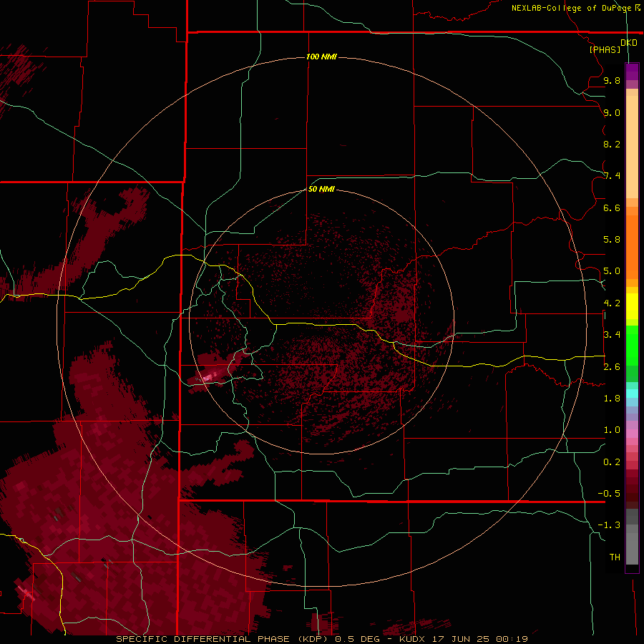Image resolution: width=644 pixels, height=644 pixels.
Task: Select the 2.6 legend value
Action: click(612, 367)
